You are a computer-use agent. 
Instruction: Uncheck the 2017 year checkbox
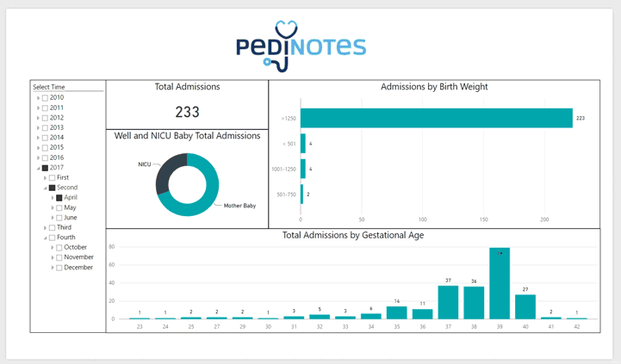pos(45,168)
